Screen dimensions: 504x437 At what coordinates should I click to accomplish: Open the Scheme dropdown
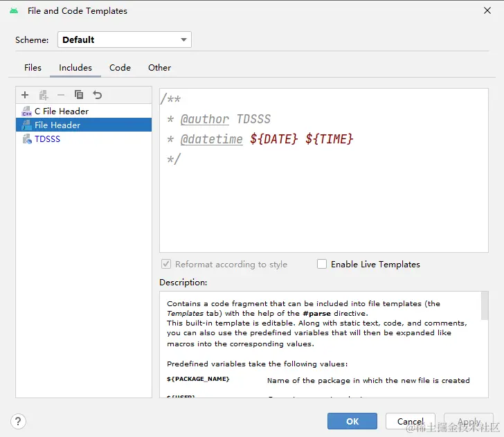point(125,39)
